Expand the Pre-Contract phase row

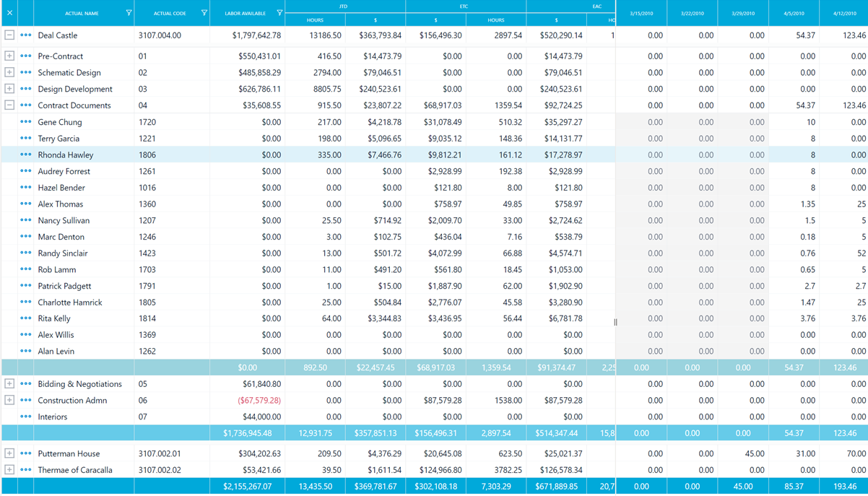[9, 56]
